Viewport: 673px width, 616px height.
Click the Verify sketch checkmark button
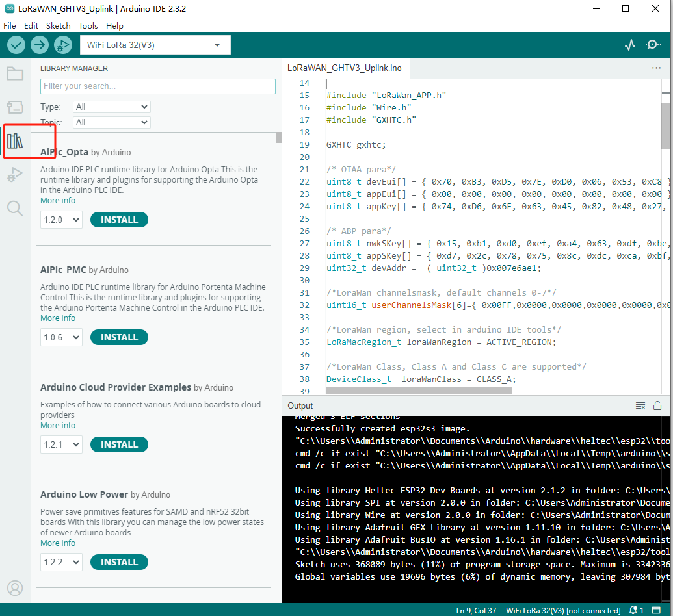pyautogui.click(x=16, y=45)
